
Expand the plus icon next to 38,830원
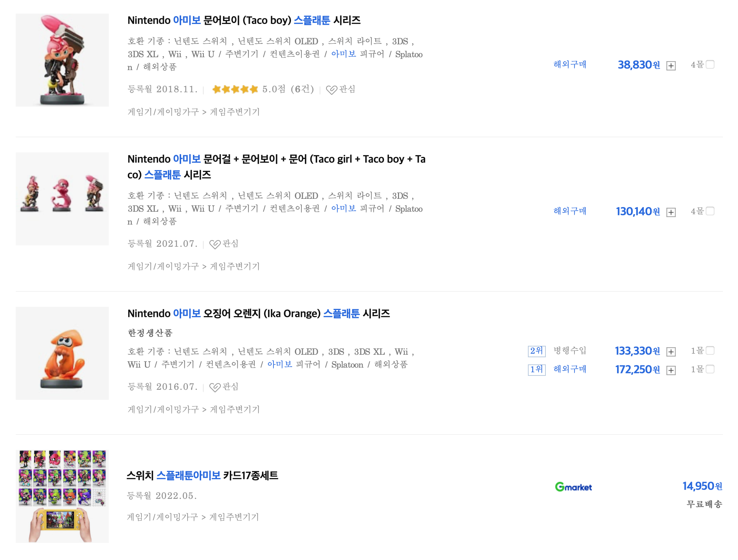click(671, 66)
